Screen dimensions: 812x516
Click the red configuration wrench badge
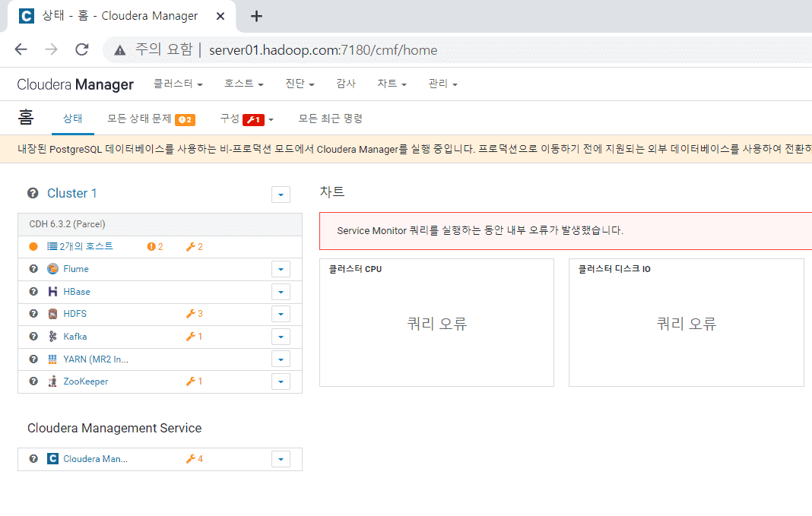(x=253, y=119)
